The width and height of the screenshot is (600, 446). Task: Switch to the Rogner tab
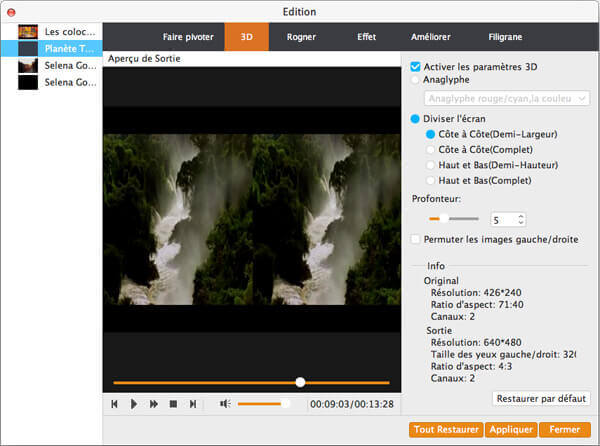301,36
